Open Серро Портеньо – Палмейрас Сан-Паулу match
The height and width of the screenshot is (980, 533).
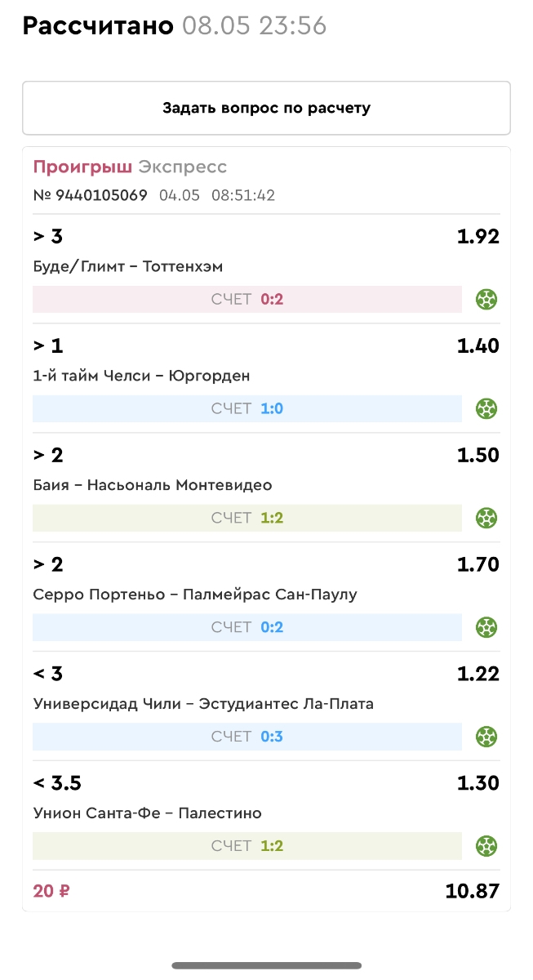tap(195, 595)
